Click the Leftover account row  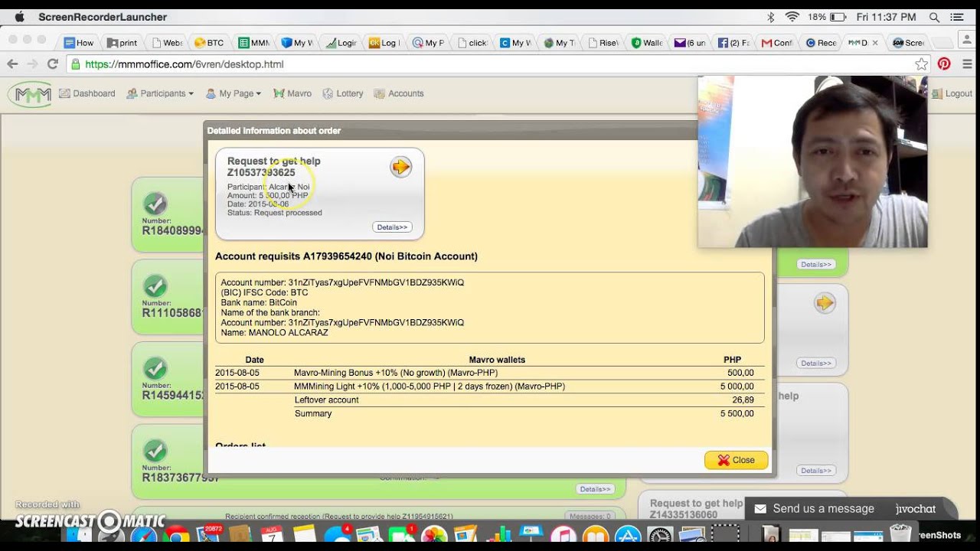(x=490, y=400)
